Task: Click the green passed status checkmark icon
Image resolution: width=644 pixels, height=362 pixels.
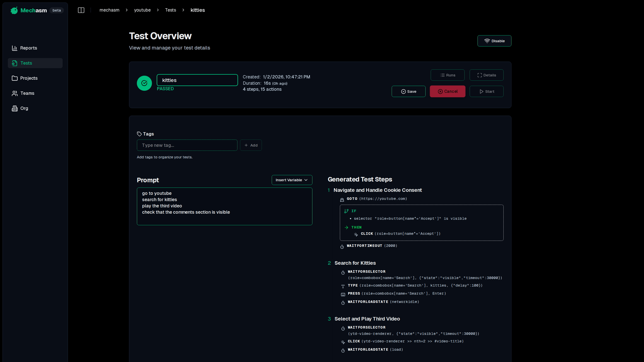Action: pyautogui.click(x=144, y=83)
